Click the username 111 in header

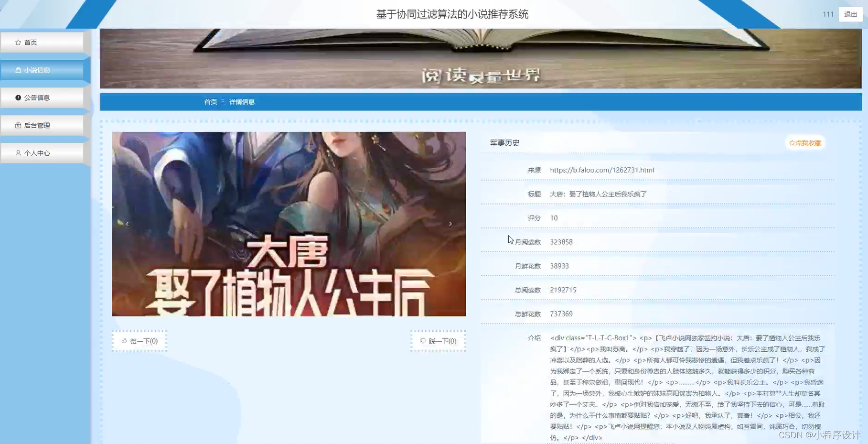(828, 14)
